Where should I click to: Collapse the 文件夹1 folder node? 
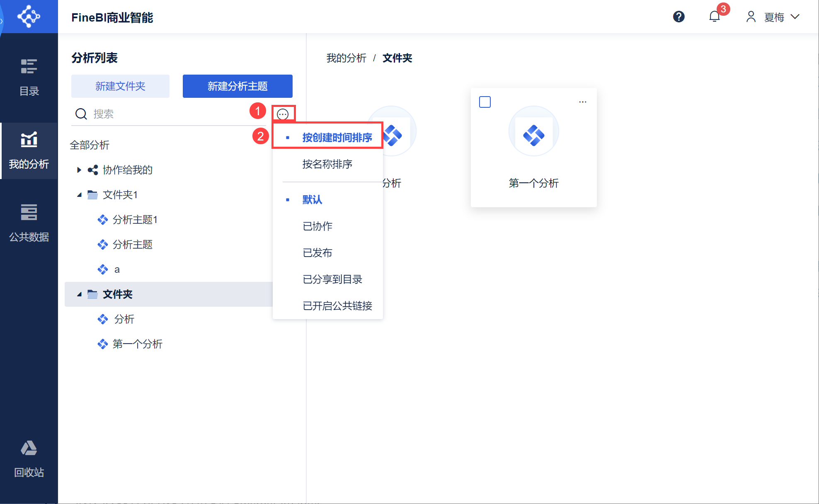tap(79, 195)
